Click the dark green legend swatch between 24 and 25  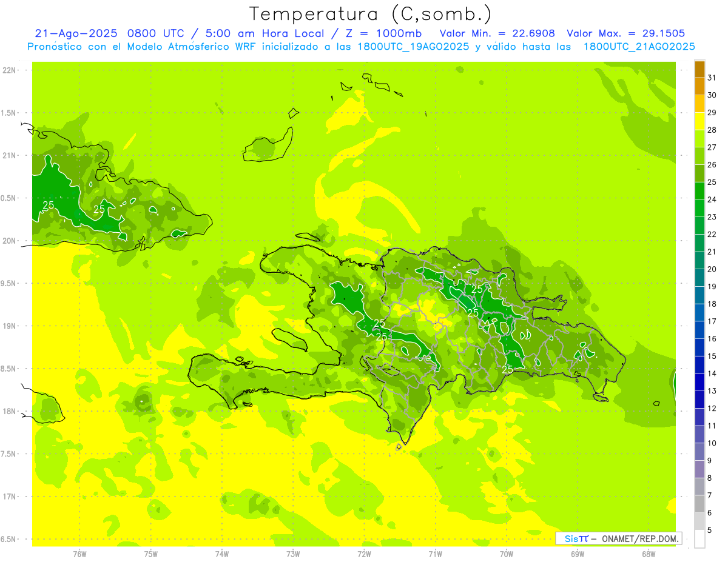pos(699,191)
